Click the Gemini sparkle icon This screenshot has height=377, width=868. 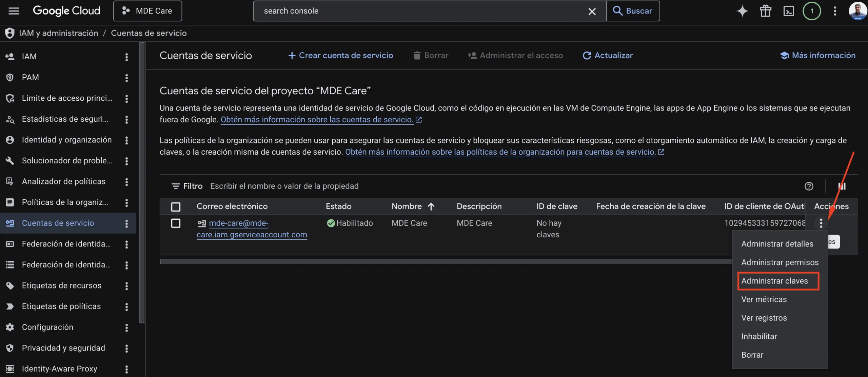click(x=742, y=11)
